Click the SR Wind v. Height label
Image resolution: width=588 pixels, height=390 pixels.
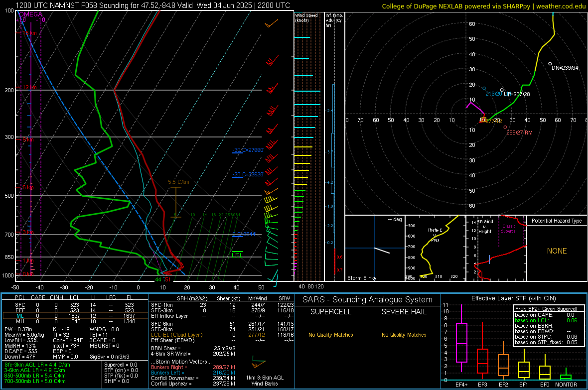[485, 227]
